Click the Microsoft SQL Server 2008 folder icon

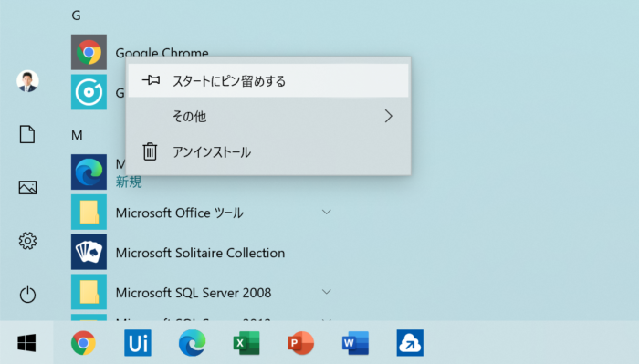[89, 292]
